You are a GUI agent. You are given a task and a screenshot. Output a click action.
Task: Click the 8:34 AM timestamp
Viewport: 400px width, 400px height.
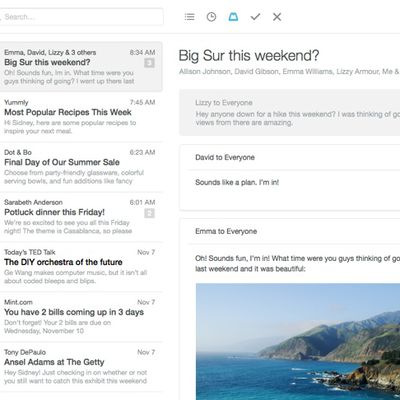point(142,52)
